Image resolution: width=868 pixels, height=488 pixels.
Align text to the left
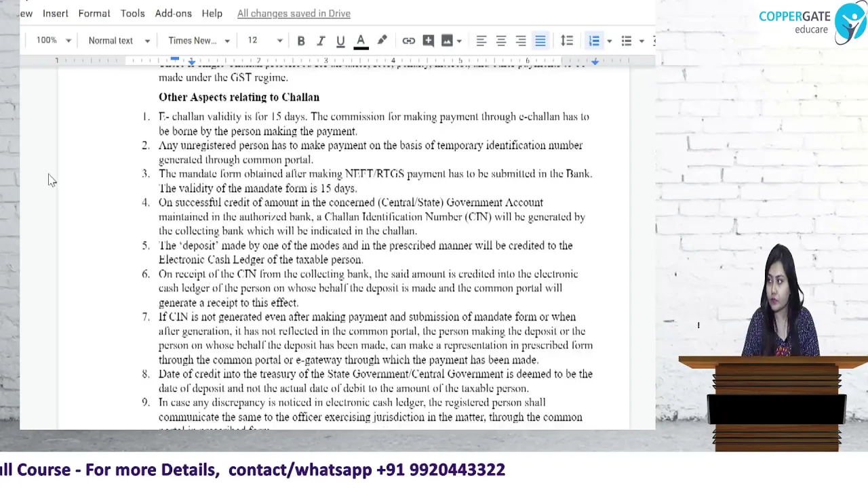(481, 41)
